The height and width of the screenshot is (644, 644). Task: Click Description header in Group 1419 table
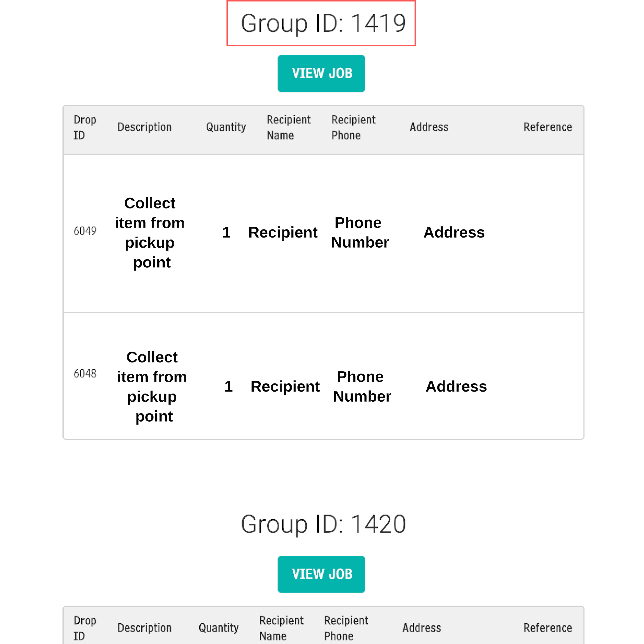(144, 127)
